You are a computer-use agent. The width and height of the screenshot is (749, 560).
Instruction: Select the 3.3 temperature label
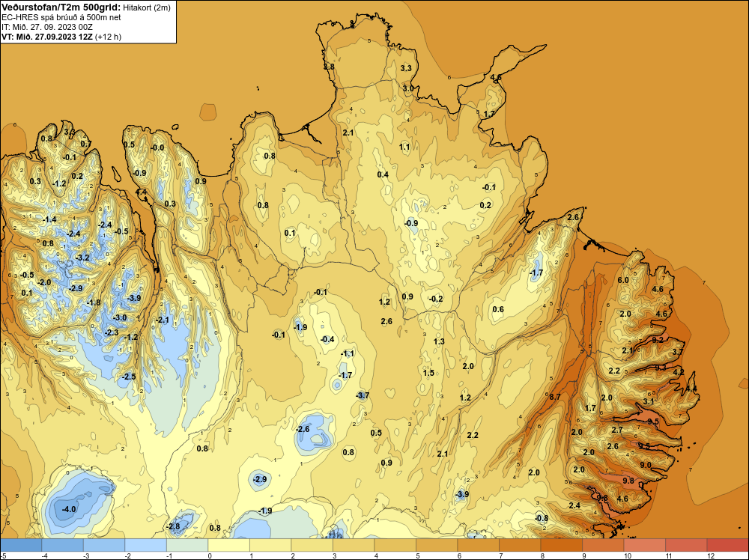(406, 68)
